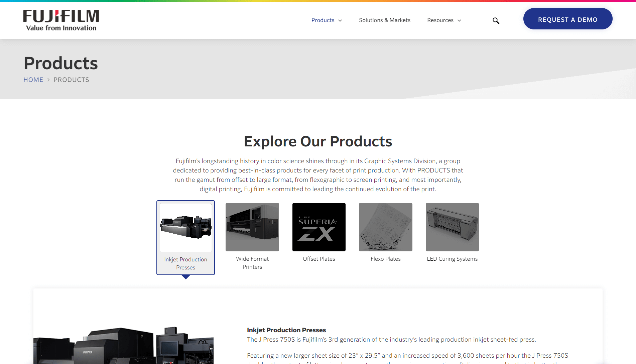Select the Inkjet Production Presses thumbnail
Viewport: 636px width, 364px height.
(186, 228)
